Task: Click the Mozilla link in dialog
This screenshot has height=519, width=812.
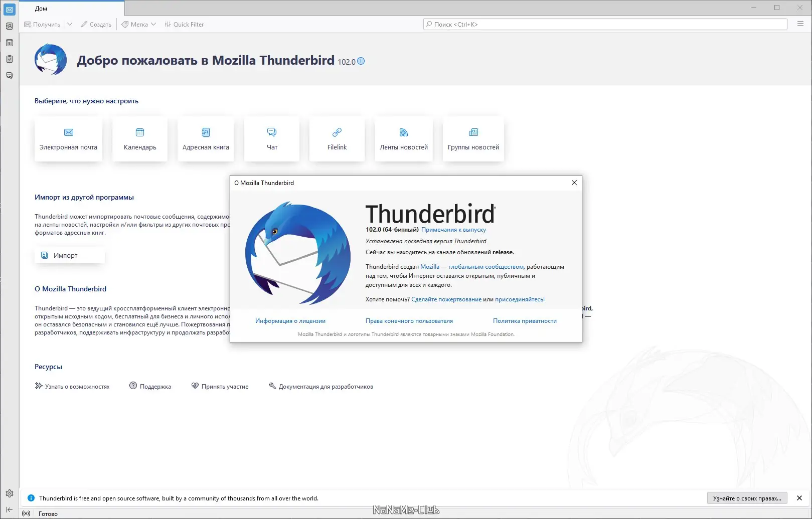Action: (430, 267)
